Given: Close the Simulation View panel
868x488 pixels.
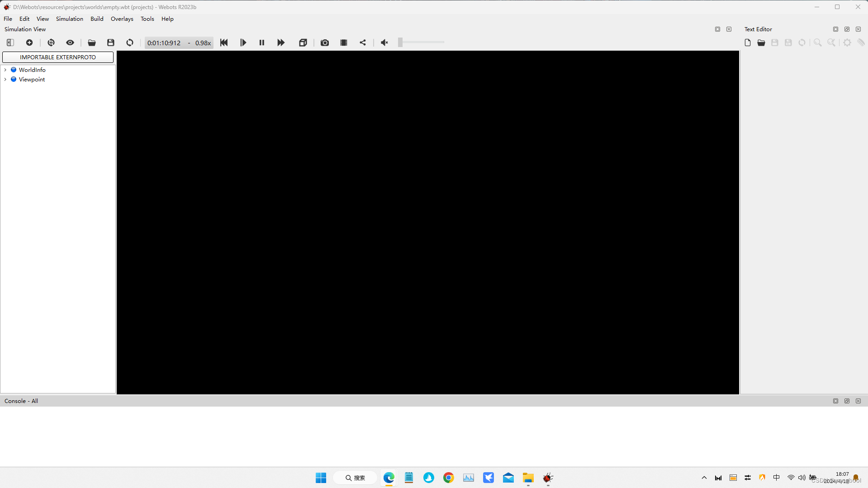Looking at the screenshot, I should [729, 29].
